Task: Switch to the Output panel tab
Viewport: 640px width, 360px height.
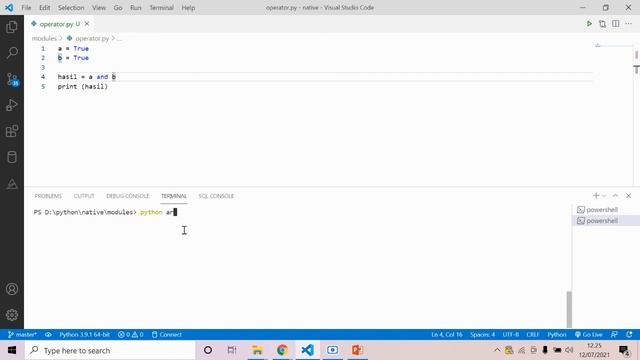Action: point(84,196)
